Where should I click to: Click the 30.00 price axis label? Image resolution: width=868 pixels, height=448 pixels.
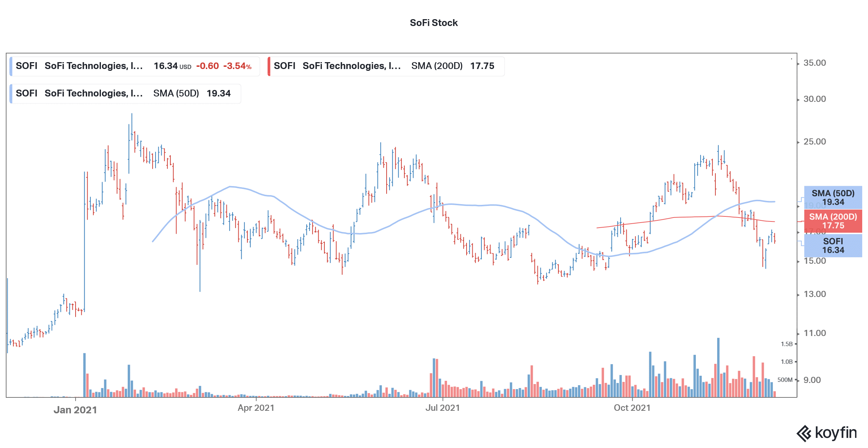coord(814,99)
